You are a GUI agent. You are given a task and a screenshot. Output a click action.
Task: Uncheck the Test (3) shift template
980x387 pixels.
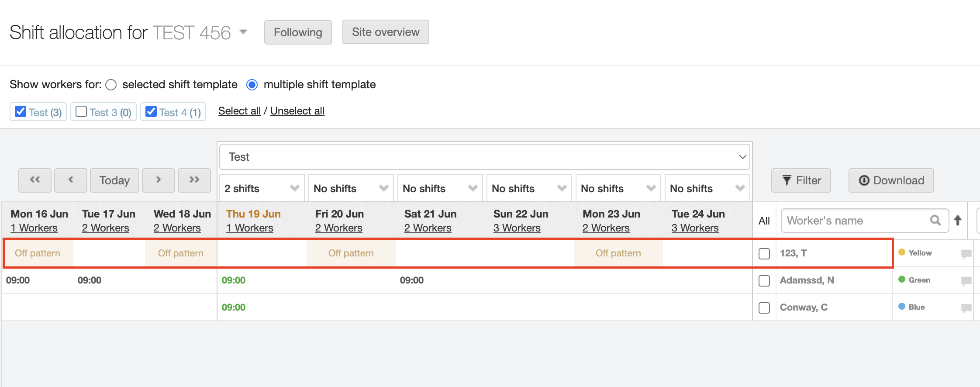pos(21,112)
